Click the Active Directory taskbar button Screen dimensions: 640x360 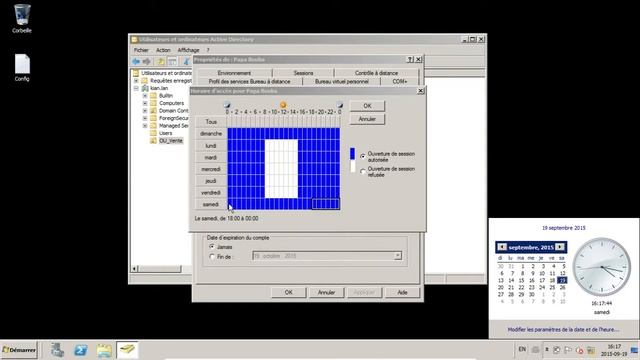(x=127, y=350)
